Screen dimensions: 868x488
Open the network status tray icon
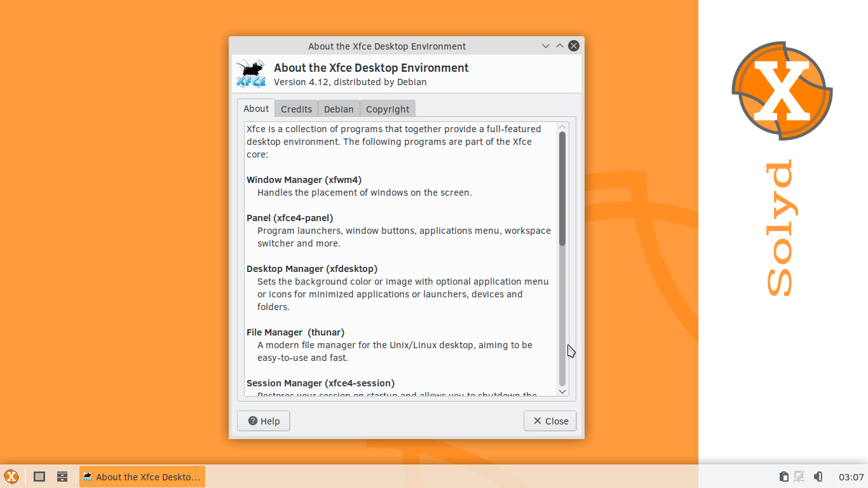(x=799, y=477)
